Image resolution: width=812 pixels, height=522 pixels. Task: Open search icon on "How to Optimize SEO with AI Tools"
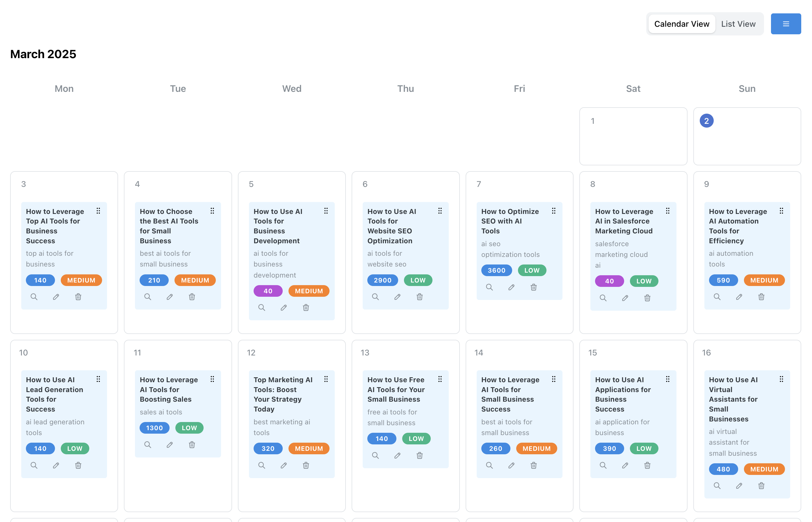489,287
